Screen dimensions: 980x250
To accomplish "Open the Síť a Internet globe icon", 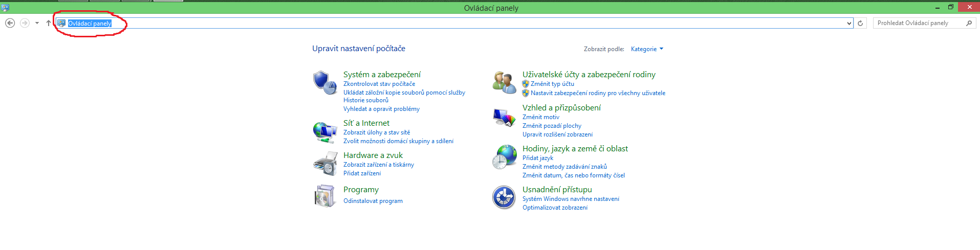I will [x=325, y=132].
